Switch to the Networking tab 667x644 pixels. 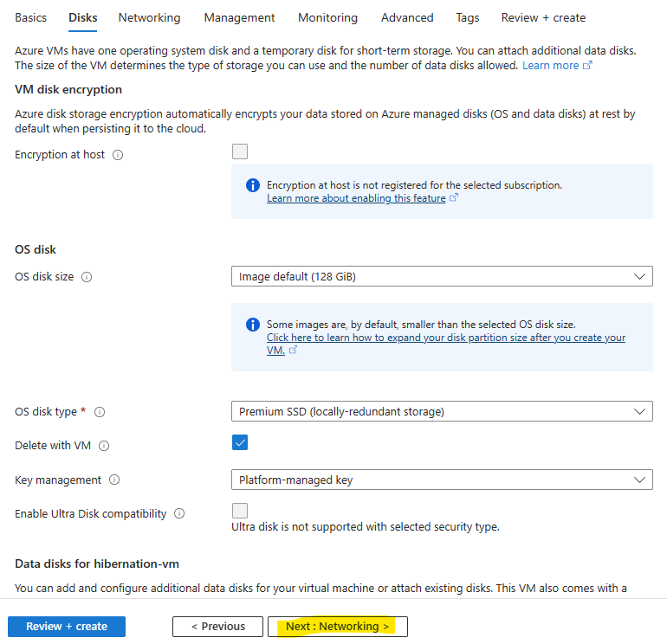149,18
